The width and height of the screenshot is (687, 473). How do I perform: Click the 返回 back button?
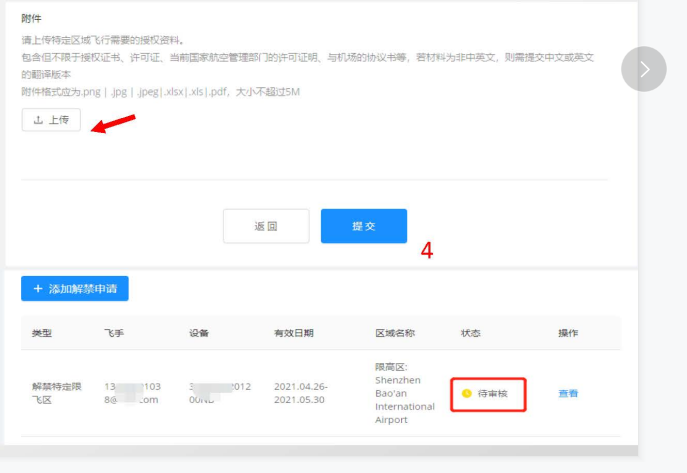click(266, 226)
